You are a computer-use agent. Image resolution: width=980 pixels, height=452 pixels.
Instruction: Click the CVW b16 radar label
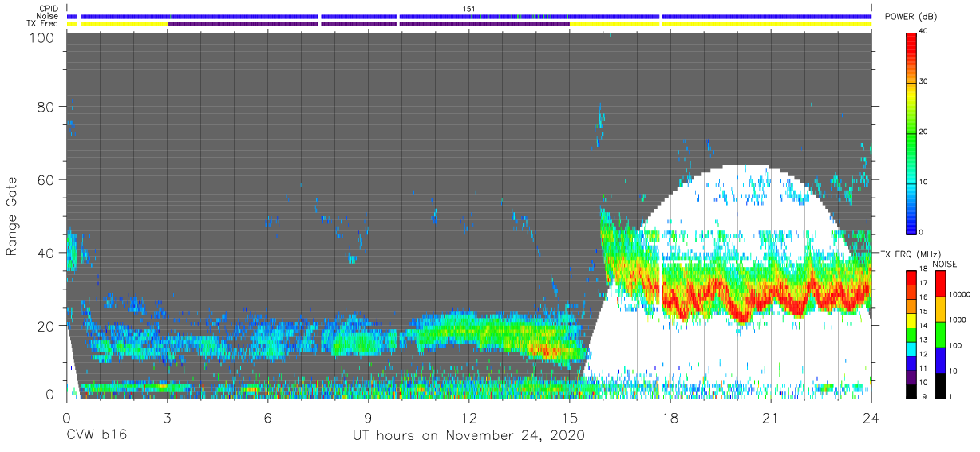point(97,436)
